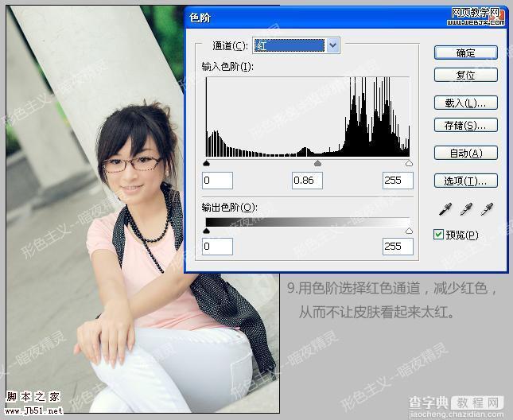The image size is (513, 420).
Task: Click the 输出色阶(O): label
Action: pyautogui.click(x=230, y=208)
